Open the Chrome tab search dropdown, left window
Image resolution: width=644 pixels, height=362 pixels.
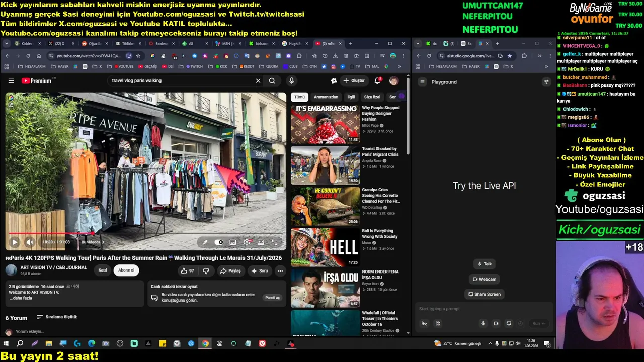(7, 44)
